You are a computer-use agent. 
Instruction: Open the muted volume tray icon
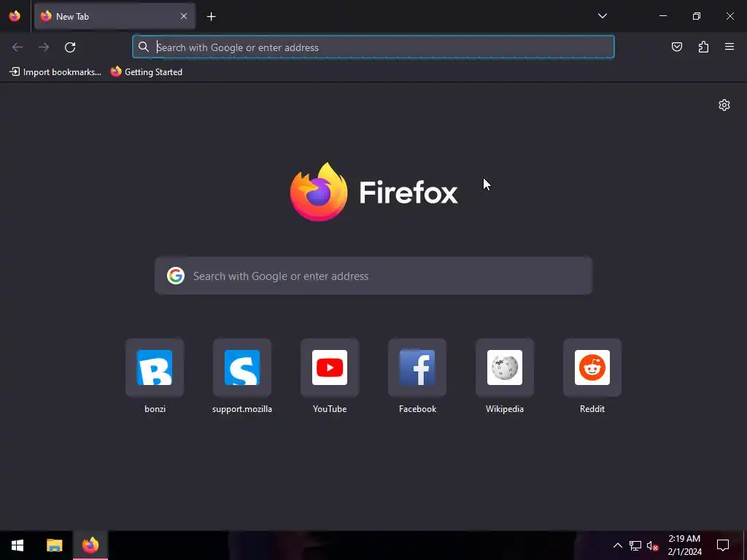tap(652, 545)
